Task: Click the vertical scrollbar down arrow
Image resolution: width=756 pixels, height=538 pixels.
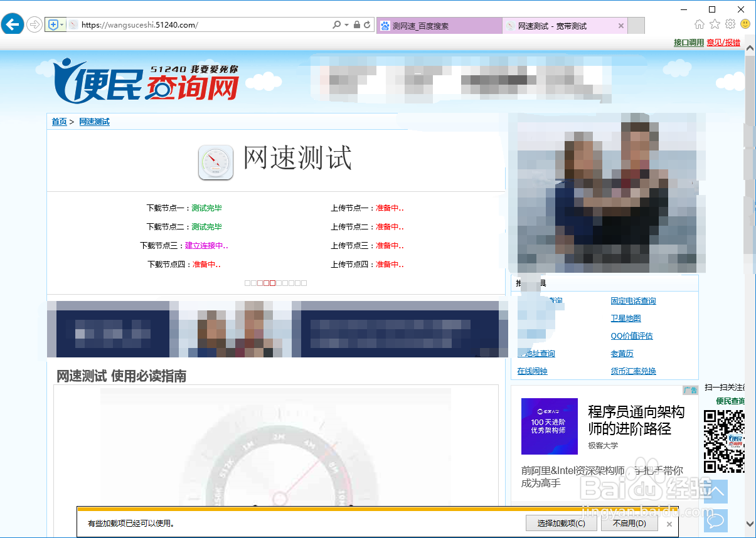Action: pyautogui.click(x=750, y=523)
